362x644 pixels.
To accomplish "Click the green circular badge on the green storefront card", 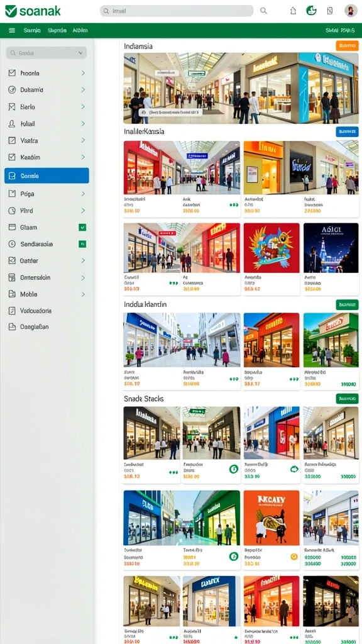I will [x=234, y=557].
